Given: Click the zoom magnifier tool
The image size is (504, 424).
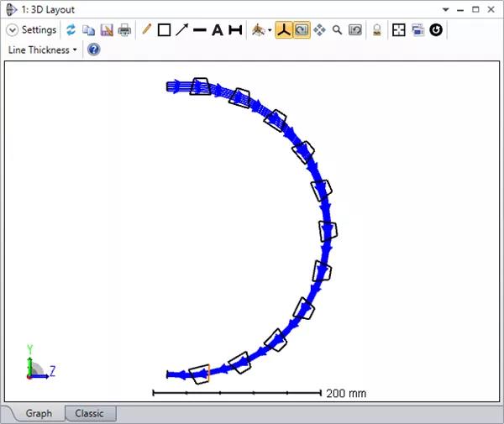Looking at the screenshot, I should click(337, 30).
